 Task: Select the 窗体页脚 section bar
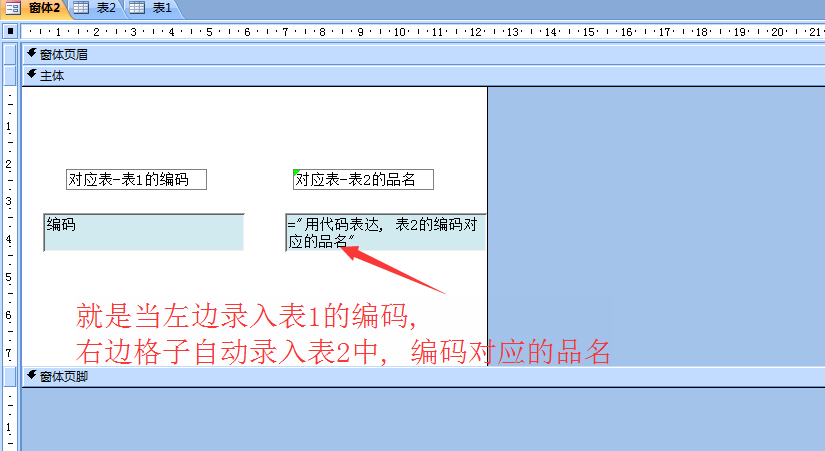tap(424, 377)
